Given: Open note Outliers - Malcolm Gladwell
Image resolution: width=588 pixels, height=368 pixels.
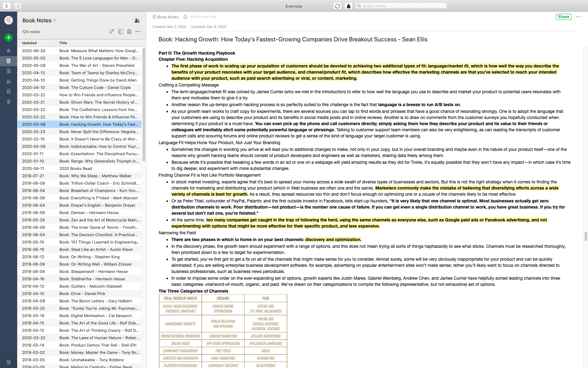Looking at the screenshot, I should (x=80, y=286).
